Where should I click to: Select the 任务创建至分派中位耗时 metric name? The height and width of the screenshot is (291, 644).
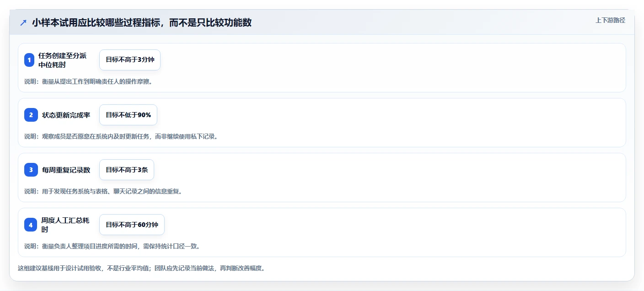click(62, 60)
